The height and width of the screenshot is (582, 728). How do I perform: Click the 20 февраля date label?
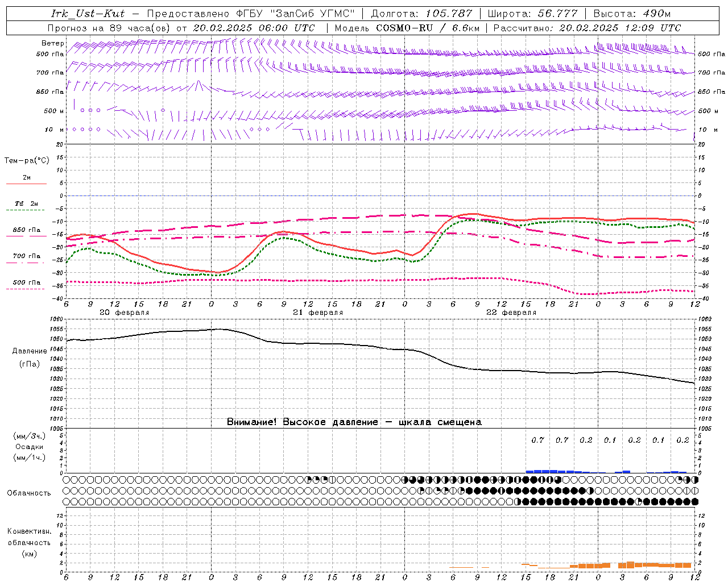click(x=125, y=313)
